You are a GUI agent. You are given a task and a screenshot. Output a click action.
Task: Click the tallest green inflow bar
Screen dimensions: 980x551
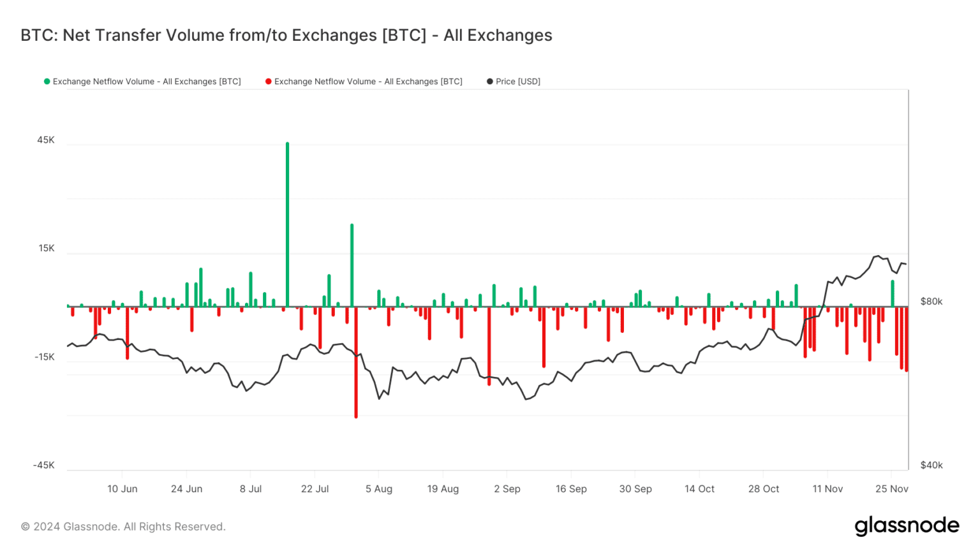point(287,223)
